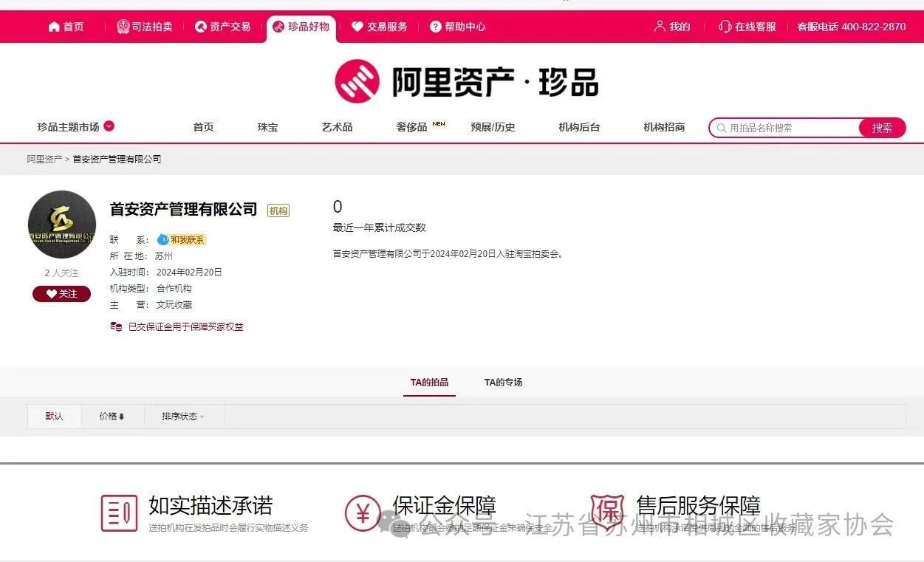Click the heart icon beside 交易服务
The width and height of the screenshot is (924, 562).
click(357, 27)
